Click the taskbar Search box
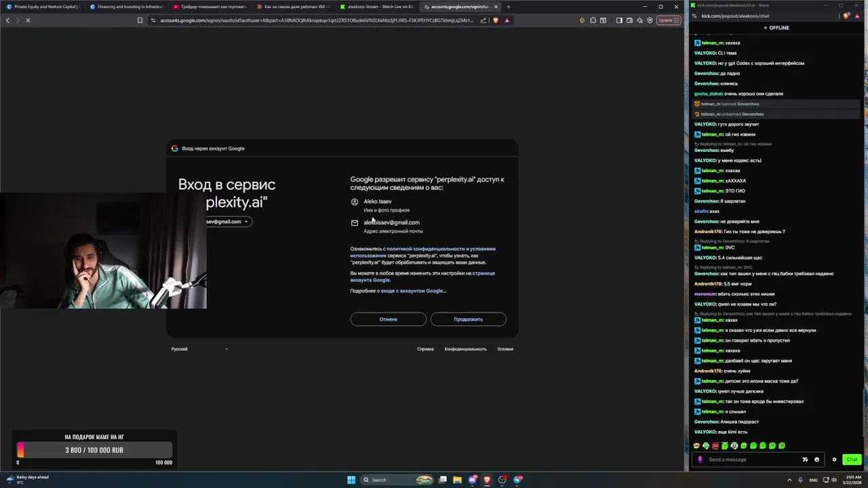This screenshot has height=488, width=868. (397, 480)
